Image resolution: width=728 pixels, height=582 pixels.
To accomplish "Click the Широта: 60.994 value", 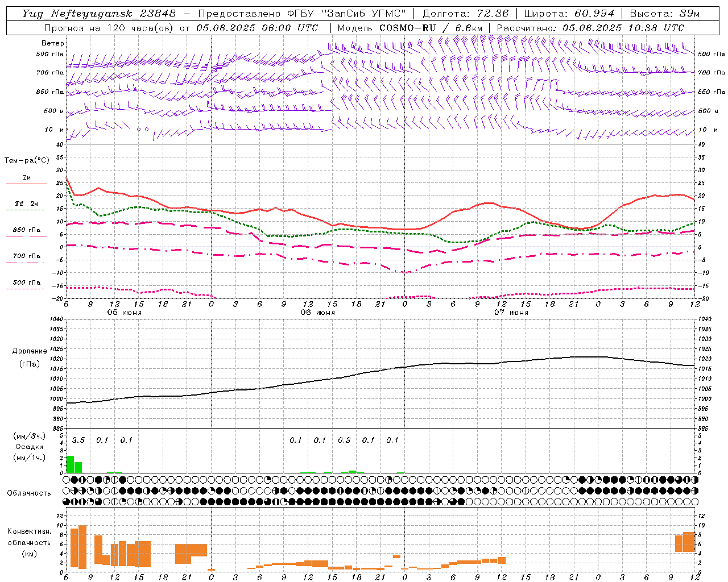I will point(569,14).
